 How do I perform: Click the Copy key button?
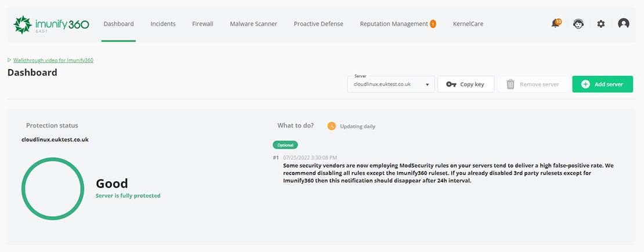466,84
